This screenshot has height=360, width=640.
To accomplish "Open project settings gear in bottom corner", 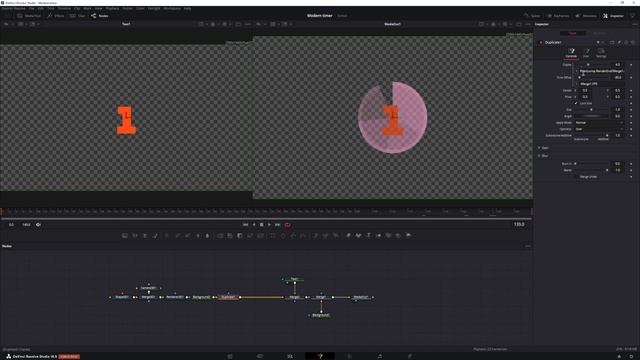I will [x=631, y=356].
